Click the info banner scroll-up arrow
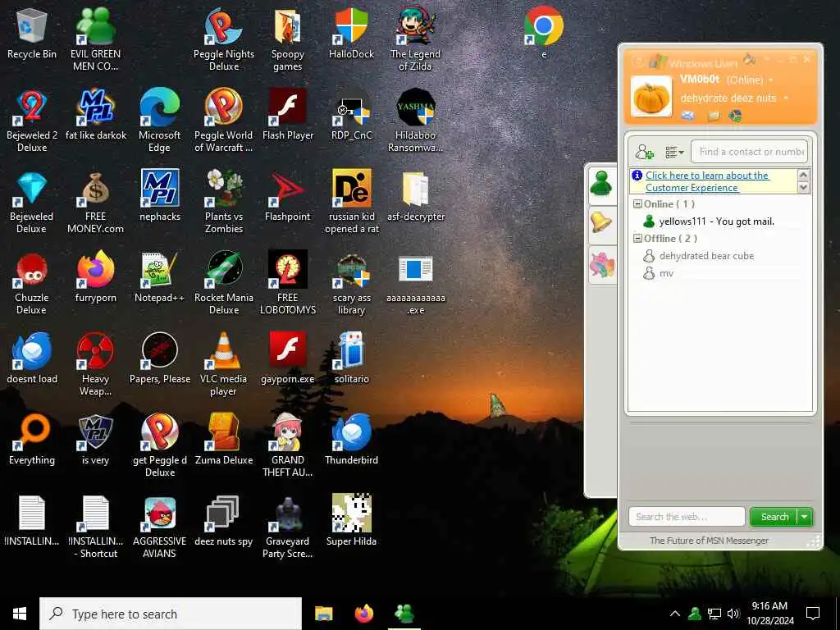 803,175
